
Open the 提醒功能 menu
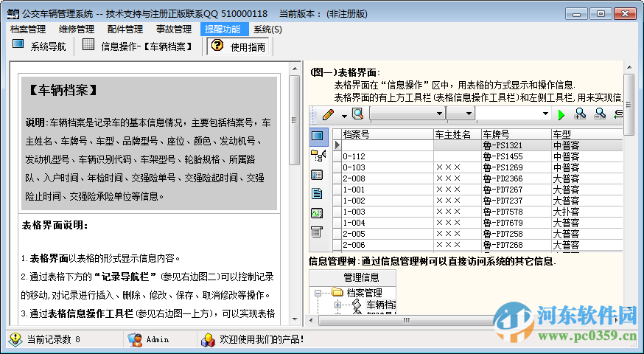[x=223, y=29]
